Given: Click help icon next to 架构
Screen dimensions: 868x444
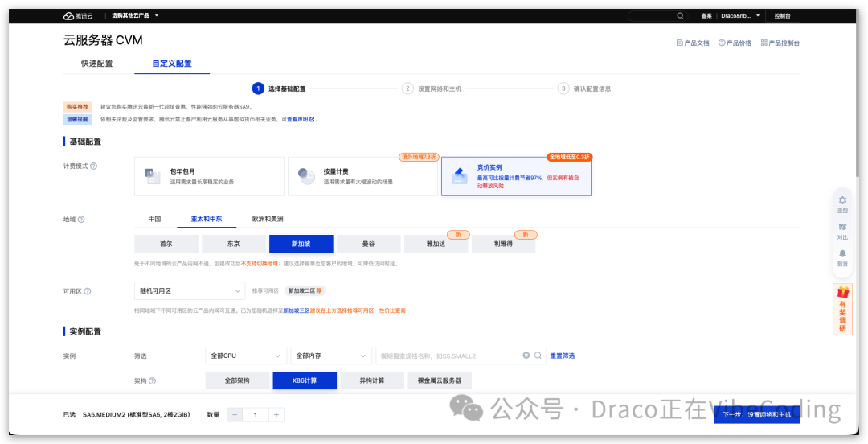Looking at the screenshot, I should click(152, 381).
